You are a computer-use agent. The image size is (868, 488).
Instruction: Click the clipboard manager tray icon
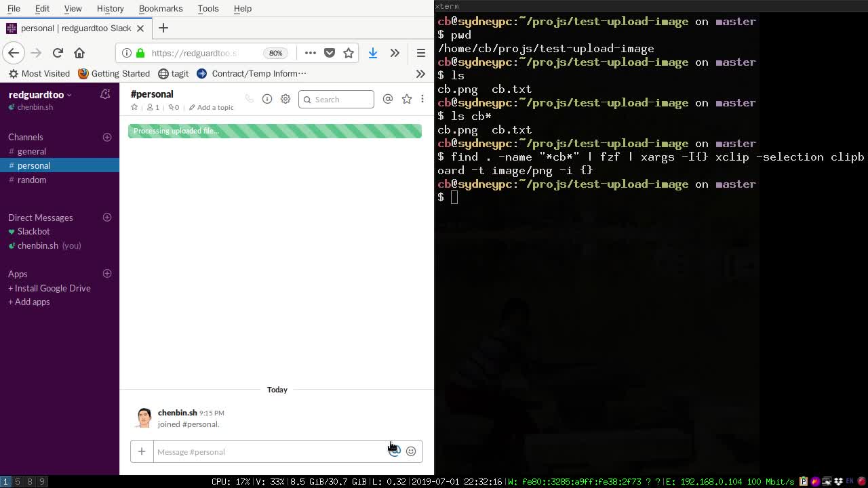point(804,481)
